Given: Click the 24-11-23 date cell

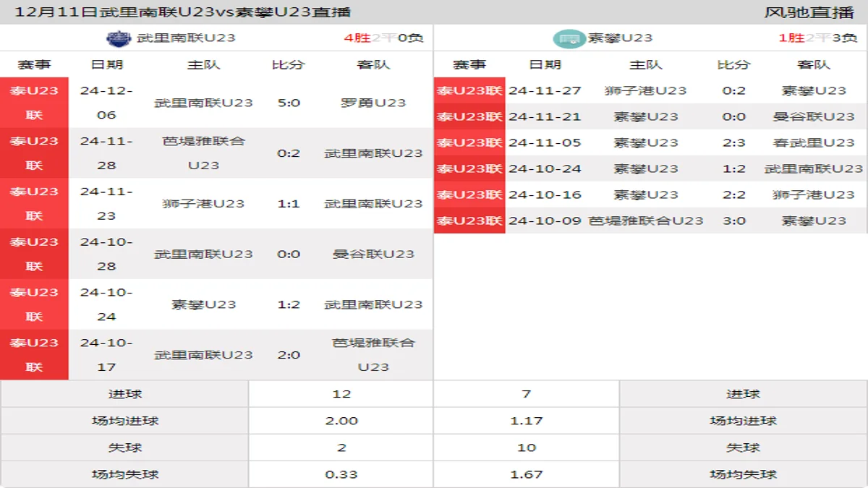Looking at the screenshot, I should tap(106, 204).
